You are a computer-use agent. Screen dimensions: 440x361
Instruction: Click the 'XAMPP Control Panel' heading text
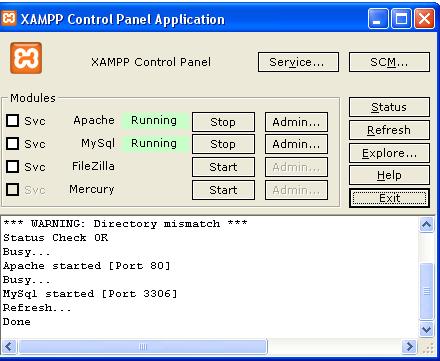click(151, 62)
